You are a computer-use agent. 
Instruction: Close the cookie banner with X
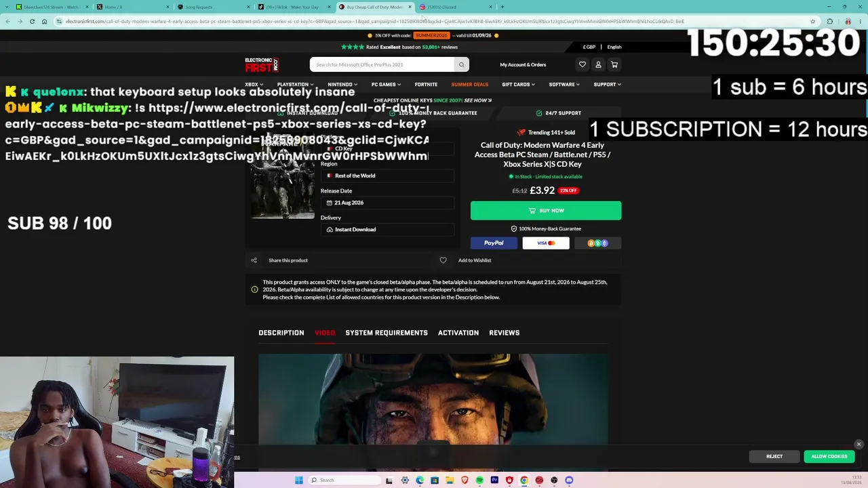pyautogui.click(x=859, y=444)
